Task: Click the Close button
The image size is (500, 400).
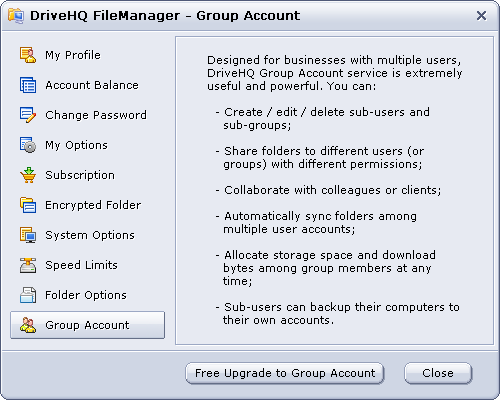Action: click(438, 373)
